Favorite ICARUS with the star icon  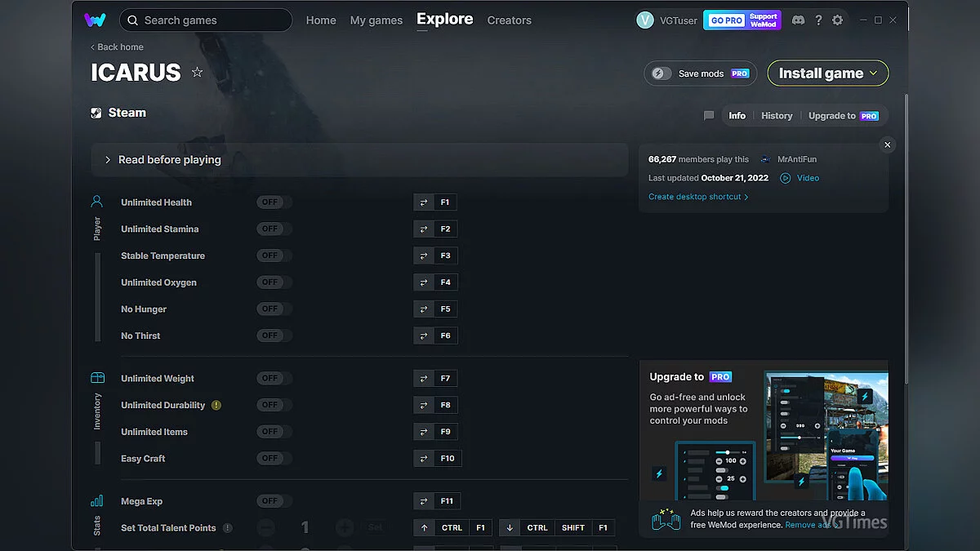point(197,73)
